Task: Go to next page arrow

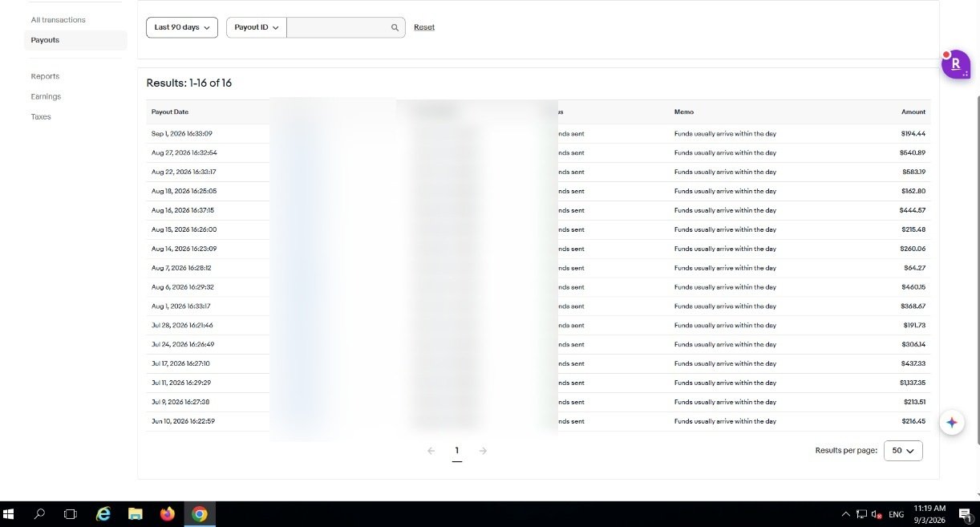Action: click(483, 451)
